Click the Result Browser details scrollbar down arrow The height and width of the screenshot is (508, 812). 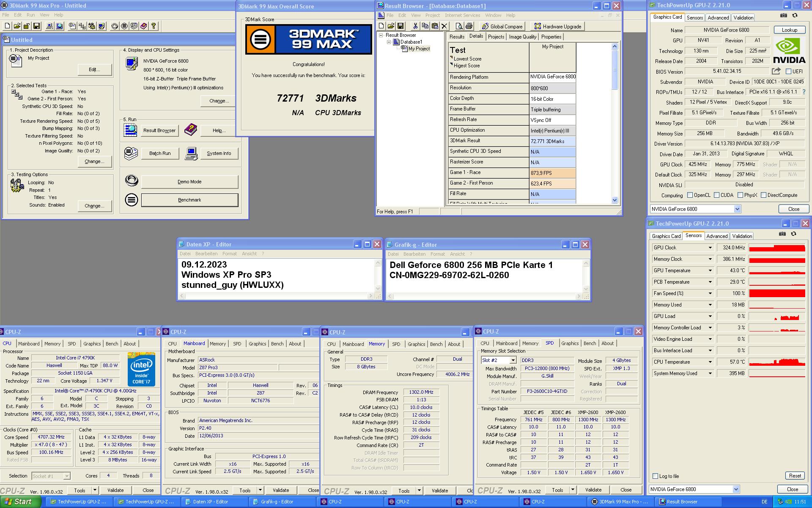[x=614, y=200]
